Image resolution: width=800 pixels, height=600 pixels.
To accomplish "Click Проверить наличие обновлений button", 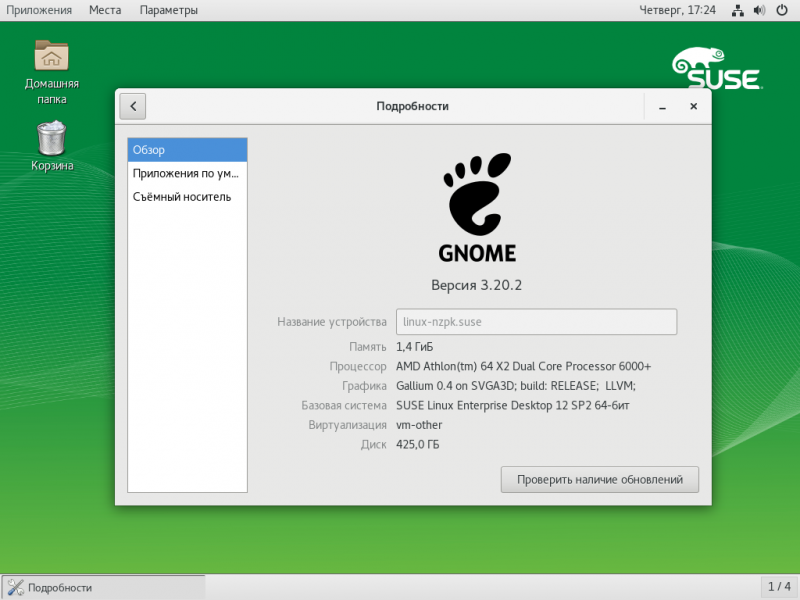I will tap(599, 480).
